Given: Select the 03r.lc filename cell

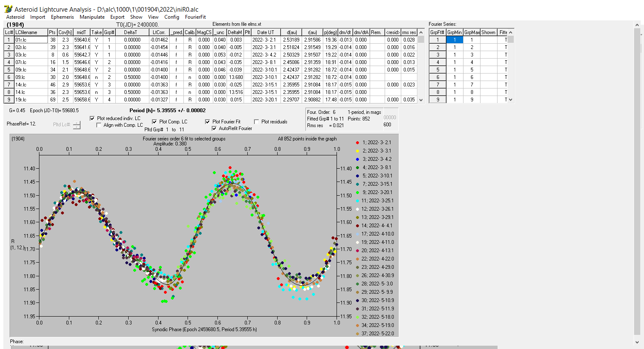Looking at the screenshot, I should [x=31, y=55].
